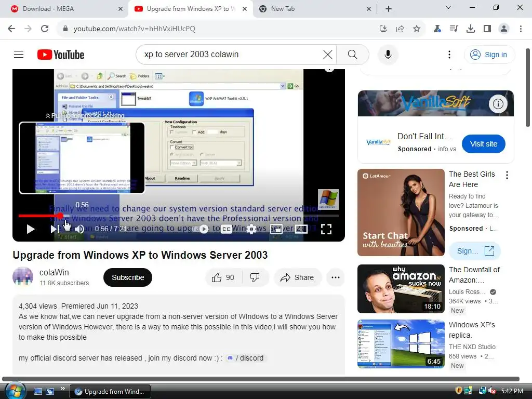Click the address bar URL
Viewport: 532px width, 399px height.
tap(135, 29)
